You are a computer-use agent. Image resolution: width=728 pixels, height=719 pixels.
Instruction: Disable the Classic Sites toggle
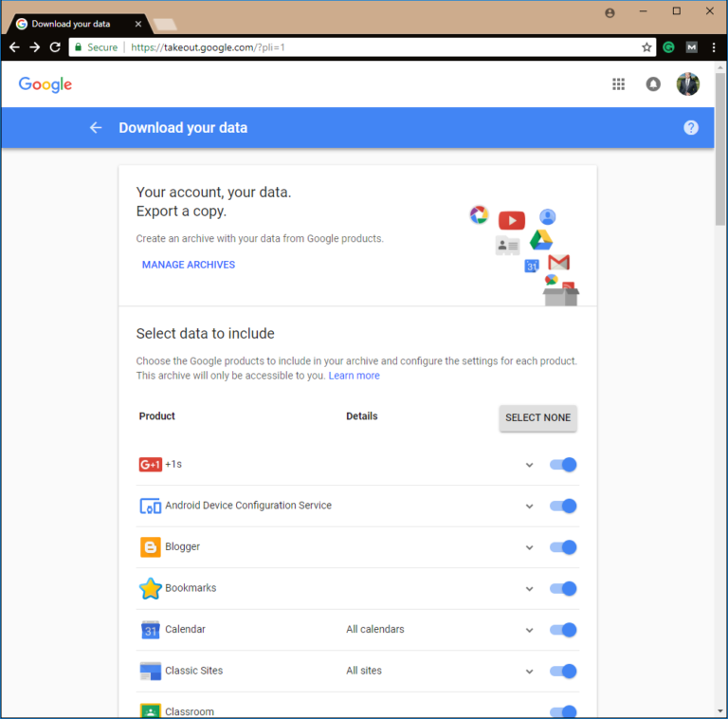[x=563, y=672]
